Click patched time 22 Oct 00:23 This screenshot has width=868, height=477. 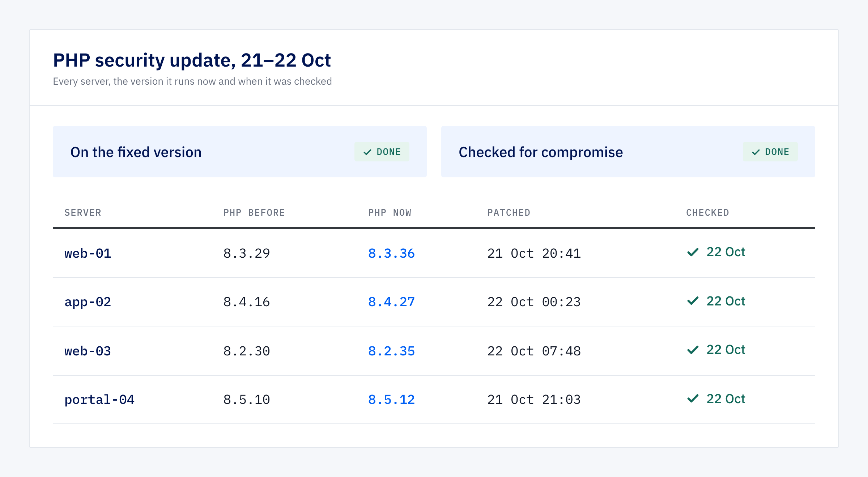tap(534, 302)
